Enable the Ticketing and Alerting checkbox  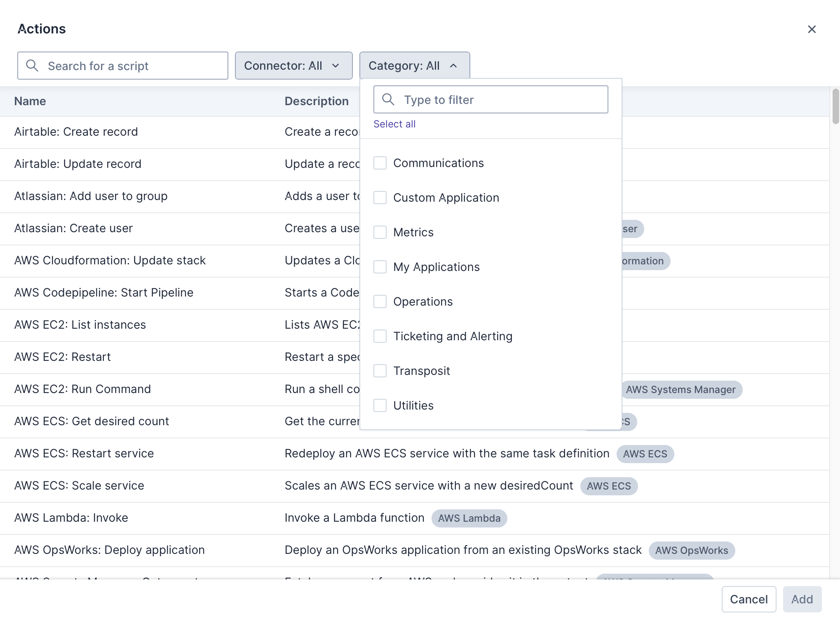pos(380,336)
